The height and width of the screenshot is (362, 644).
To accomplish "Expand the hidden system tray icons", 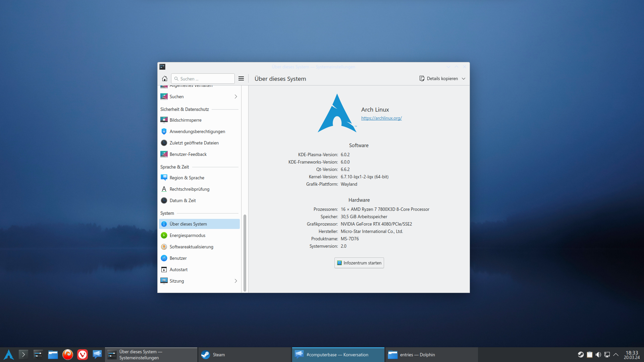I will pos(616,354).
